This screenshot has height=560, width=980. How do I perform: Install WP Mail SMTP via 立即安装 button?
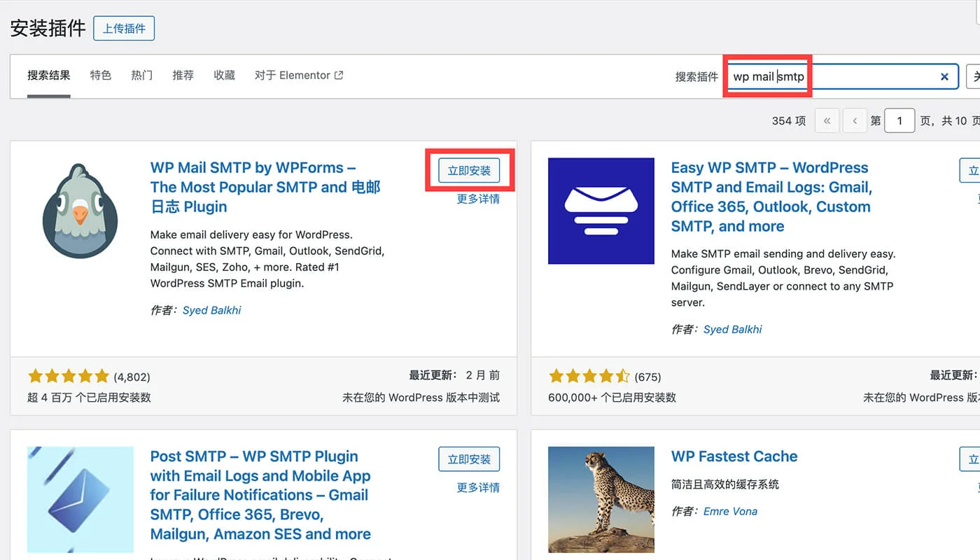pyautogui.click(x=470, y=170)
